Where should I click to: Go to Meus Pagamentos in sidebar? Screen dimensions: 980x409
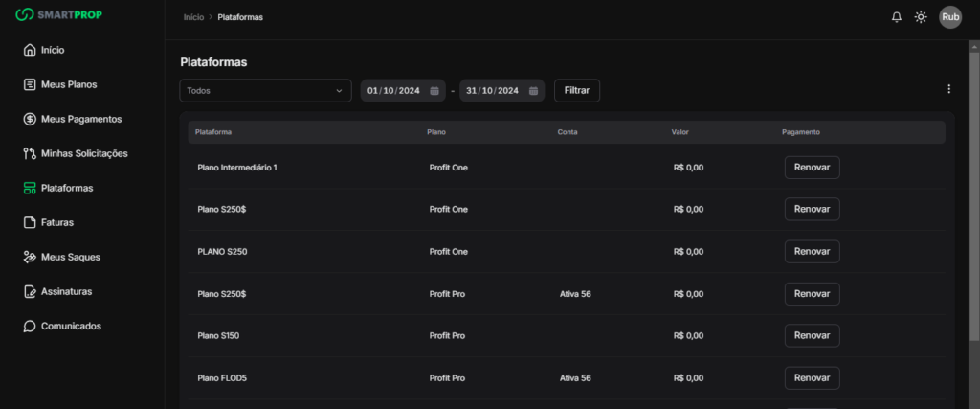pos(80,119)
